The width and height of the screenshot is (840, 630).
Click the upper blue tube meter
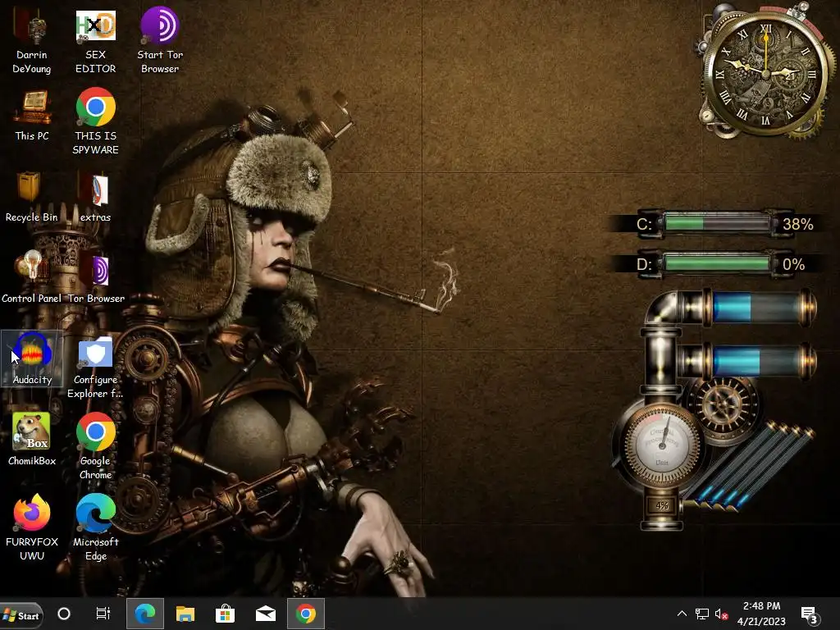pyautogui.click(x=760, y=308)
